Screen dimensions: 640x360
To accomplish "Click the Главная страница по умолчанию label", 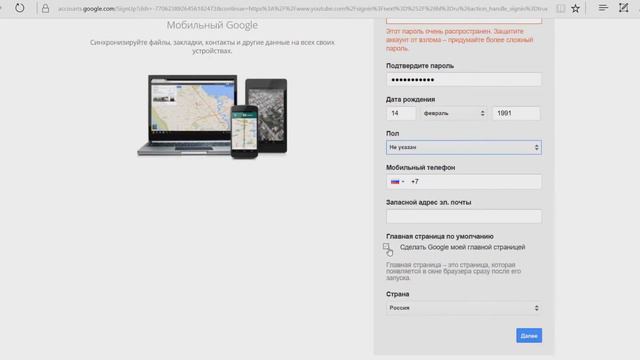I will (x=440, y=236).
